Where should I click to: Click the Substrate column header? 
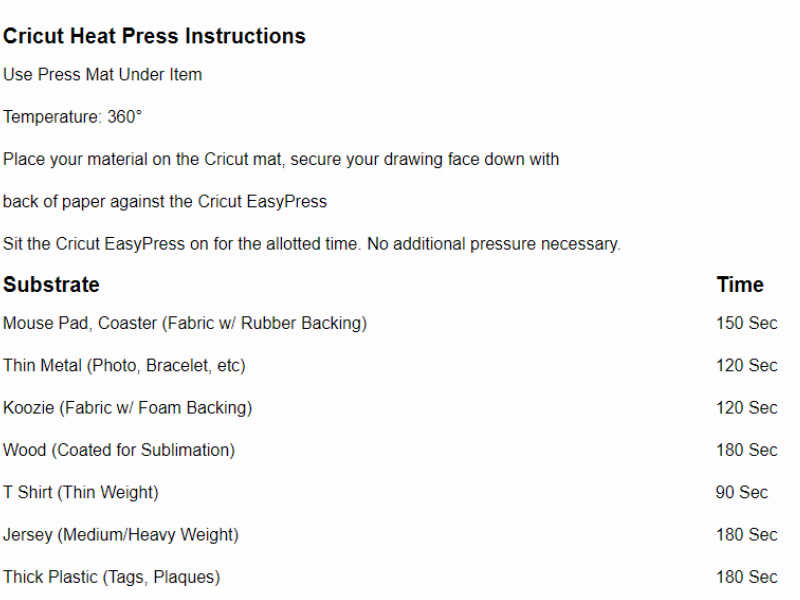[51, 284]
